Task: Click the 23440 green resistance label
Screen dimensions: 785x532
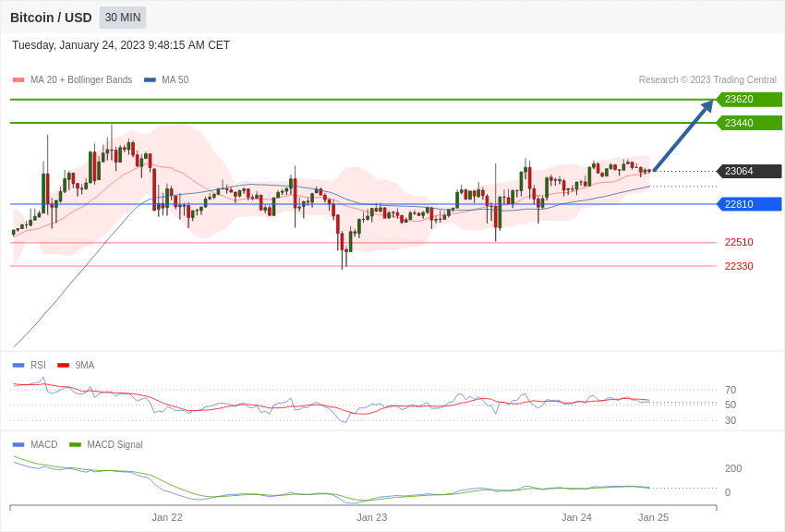Action: 749,123
